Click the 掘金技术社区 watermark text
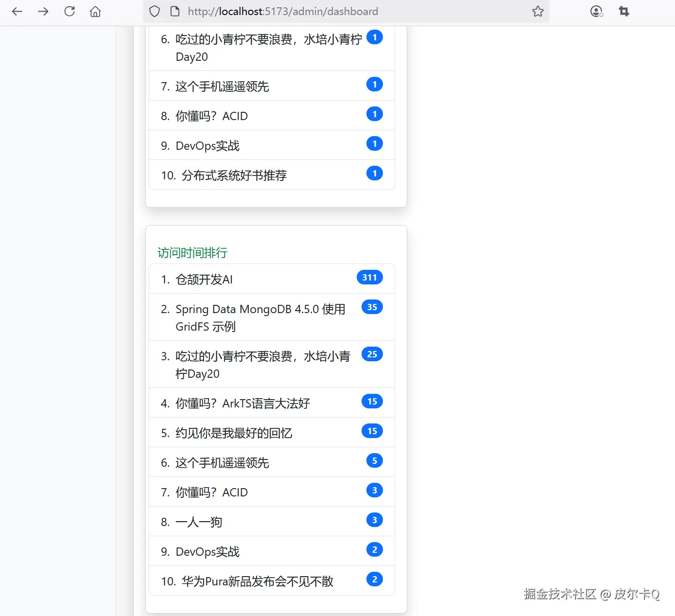The image size is (675, 616). click(560, 594)
